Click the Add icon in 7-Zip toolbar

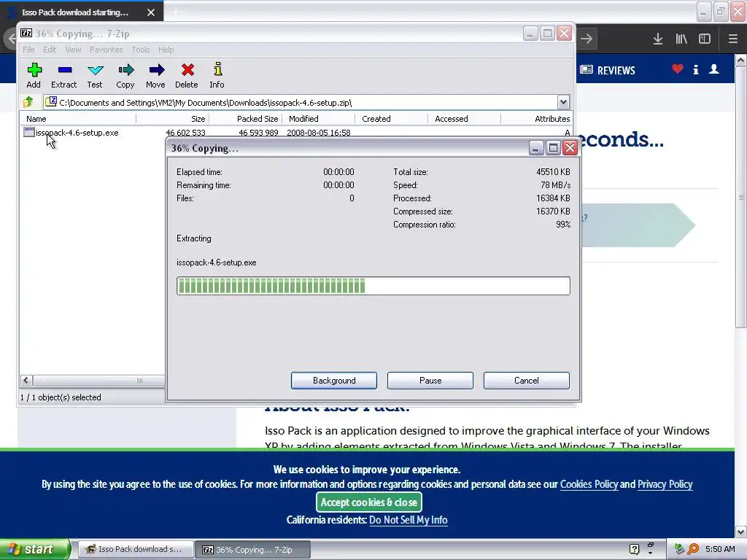coord(34,70)
